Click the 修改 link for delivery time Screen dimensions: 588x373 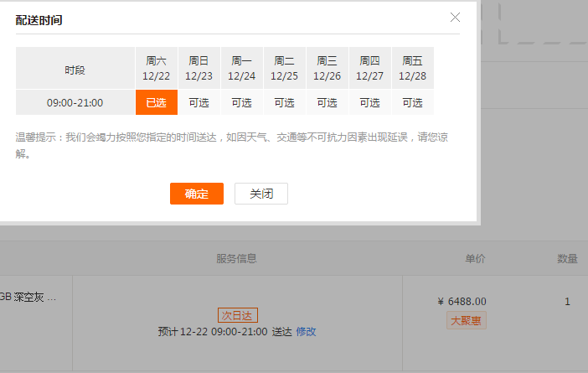pyautogui.click(x=306, y=331)
